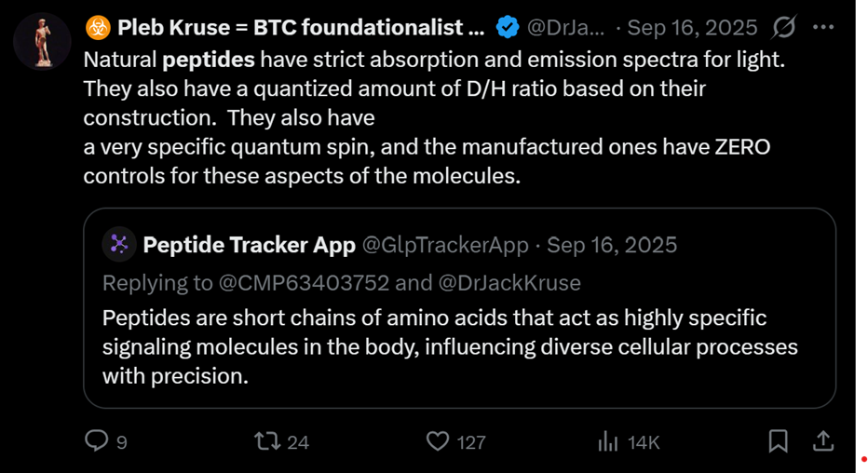Open the three-dot more options menu
This screenshot has width=868, height=473.
(x=823, y=27)
